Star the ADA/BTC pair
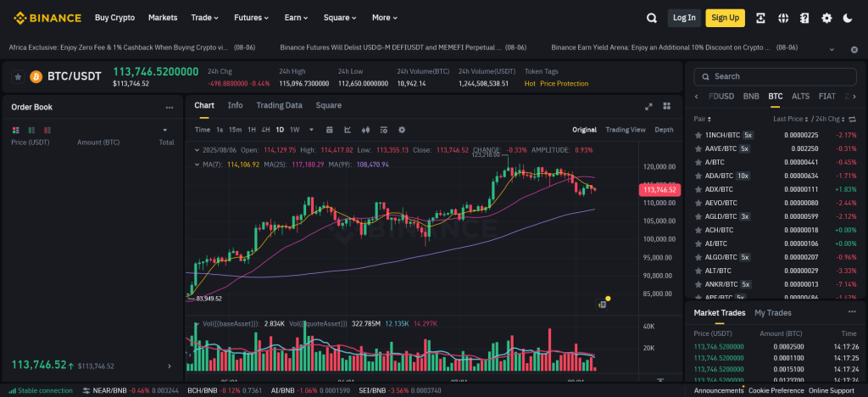868x397 pixels. click(698, 176)
